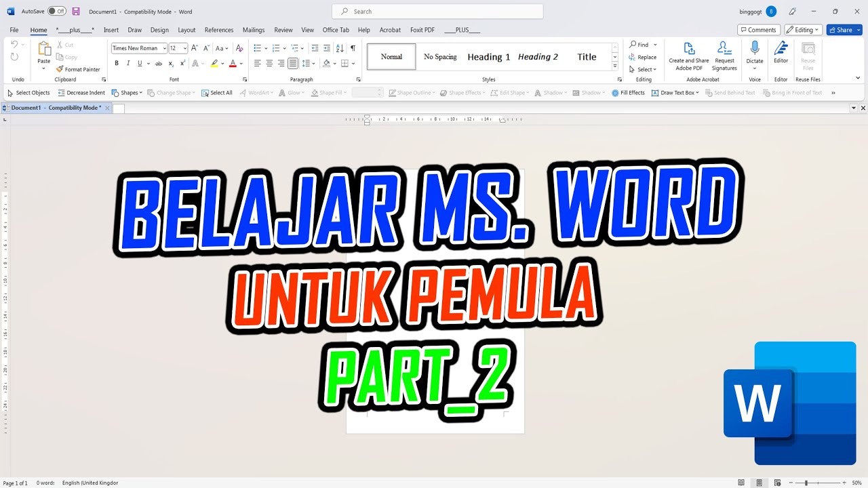Apply Italic formatting

pos(128,63)
